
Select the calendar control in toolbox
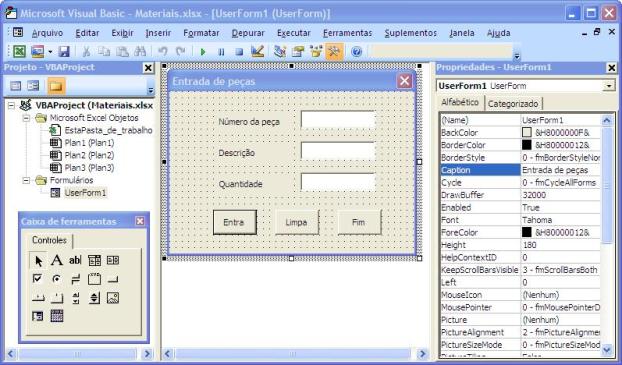(57, 316)
